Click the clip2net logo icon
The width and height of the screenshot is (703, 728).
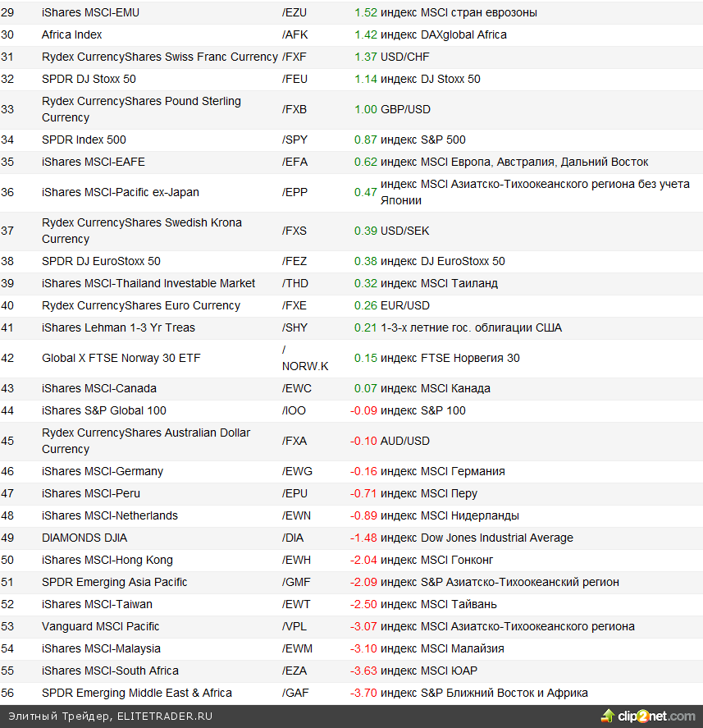click(609, 716)
